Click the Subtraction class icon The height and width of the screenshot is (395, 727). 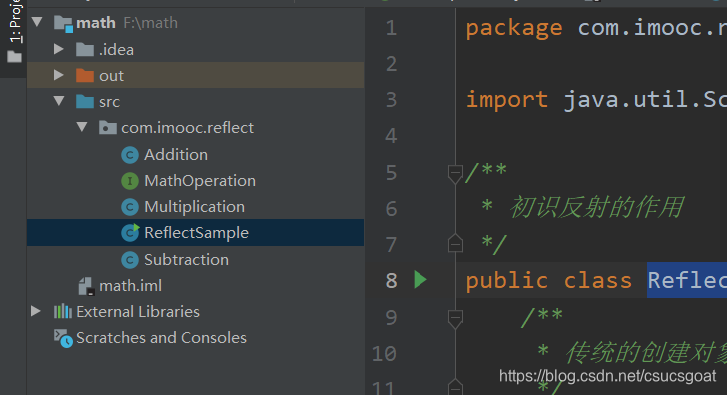130,260
